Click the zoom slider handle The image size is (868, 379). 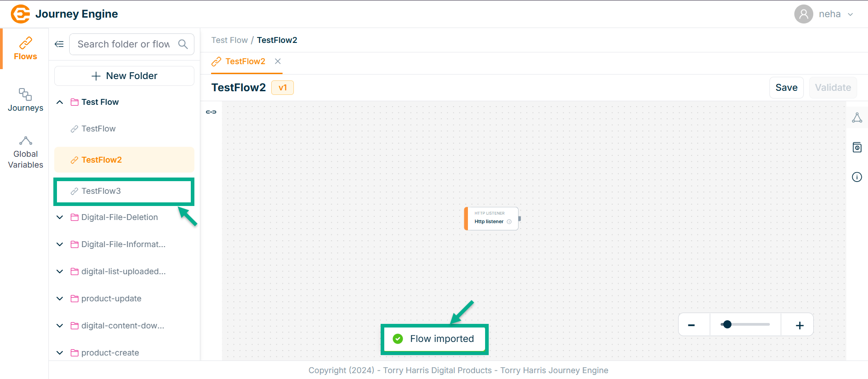coord(727,324)
